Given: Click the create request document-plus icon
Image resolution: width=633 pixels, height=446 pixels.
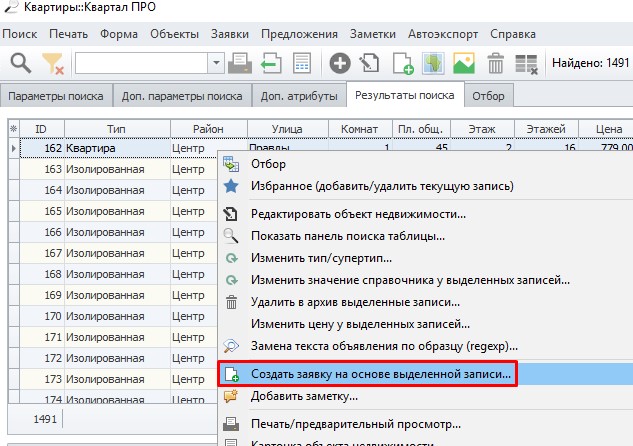Looking at the screenshot, I should 403,64.
